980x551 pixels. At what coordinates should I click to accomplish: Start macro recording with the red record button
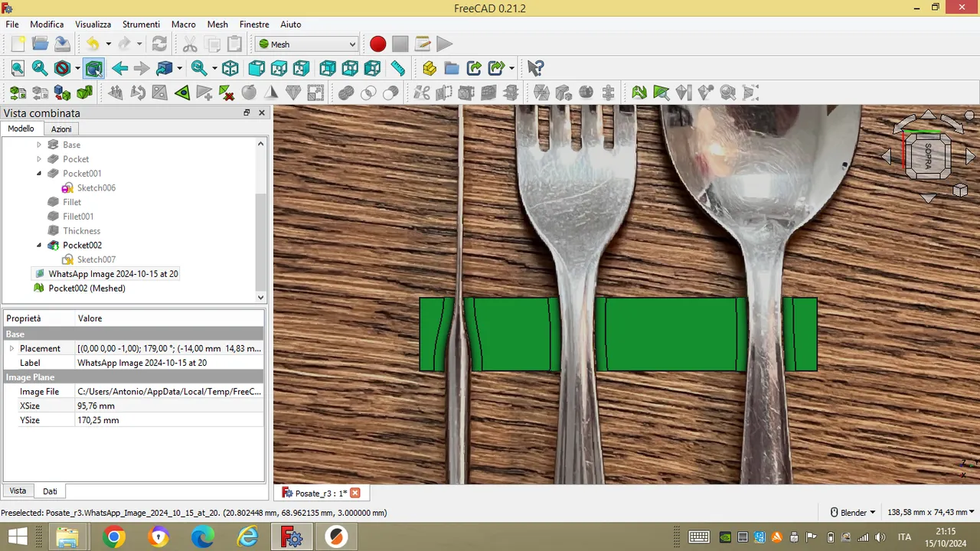pyautogui.click(x=377, y=44)
